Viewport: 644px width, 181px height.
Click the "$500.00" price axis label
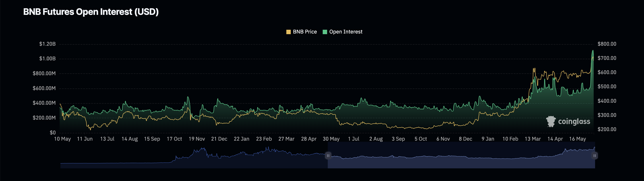pyautogui.click(x=607, y=87)
